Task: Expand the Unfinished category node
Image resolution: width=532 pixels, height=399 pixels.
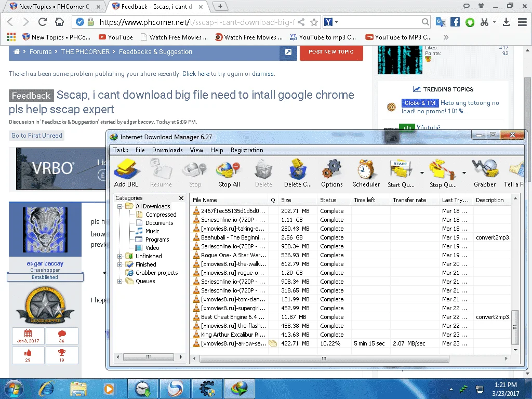Action: (119, 256)
